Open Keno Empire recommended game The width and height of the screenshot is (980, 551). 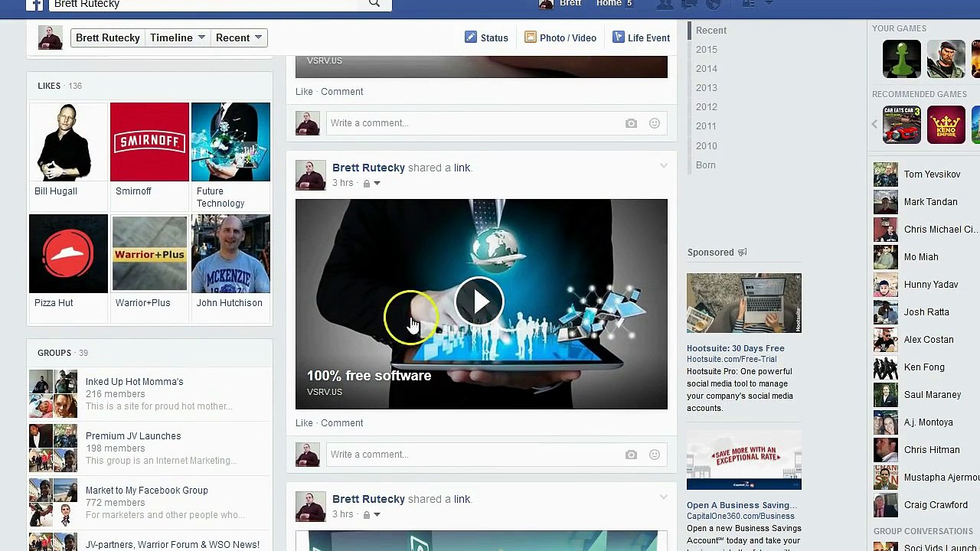pyautogui.click(x=946, y=125)
